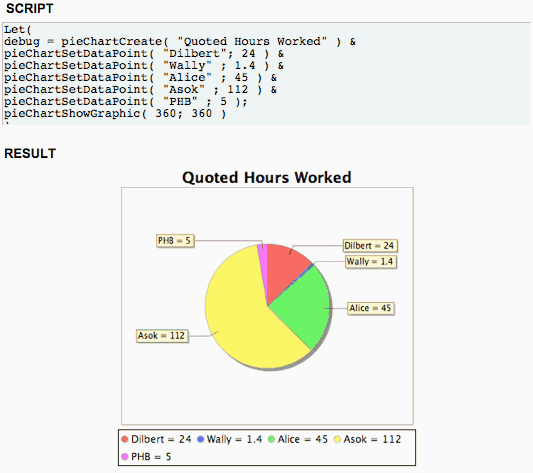Viewport: 533px width, 473px height.
Task: Click the script line setting "Dilbert"; 24
Action: pyautogui.click(x=144, y=54)
